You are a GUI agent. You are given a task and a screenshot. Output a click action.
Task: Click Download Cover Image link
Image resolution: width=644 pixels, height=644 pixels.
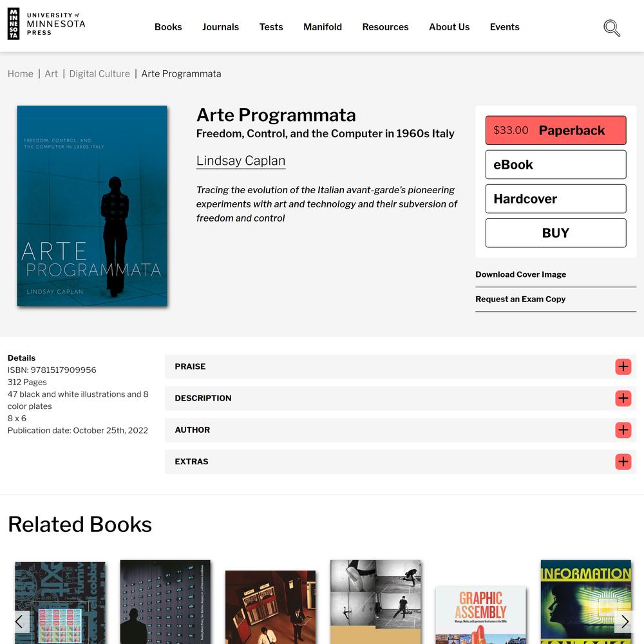point(521,274)
